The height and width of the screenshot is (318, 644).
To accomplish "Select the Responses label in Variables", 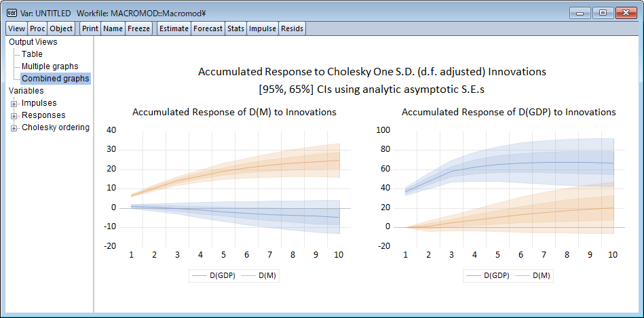I will pyautogui.click(x=43, y=115).
